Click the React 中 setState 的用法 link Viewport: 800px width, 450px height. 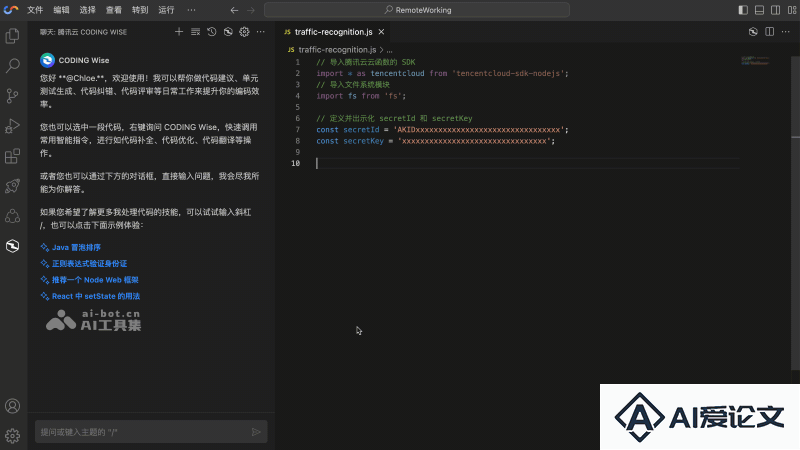[95, 296]
